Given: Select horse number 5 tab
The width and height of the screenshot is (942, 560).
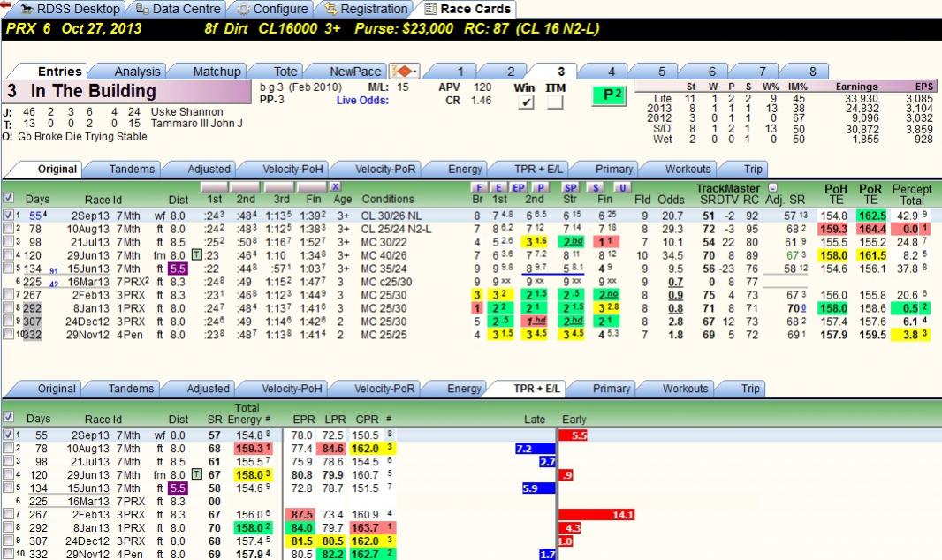Looking at the screenshot, I should click(662, 72).
